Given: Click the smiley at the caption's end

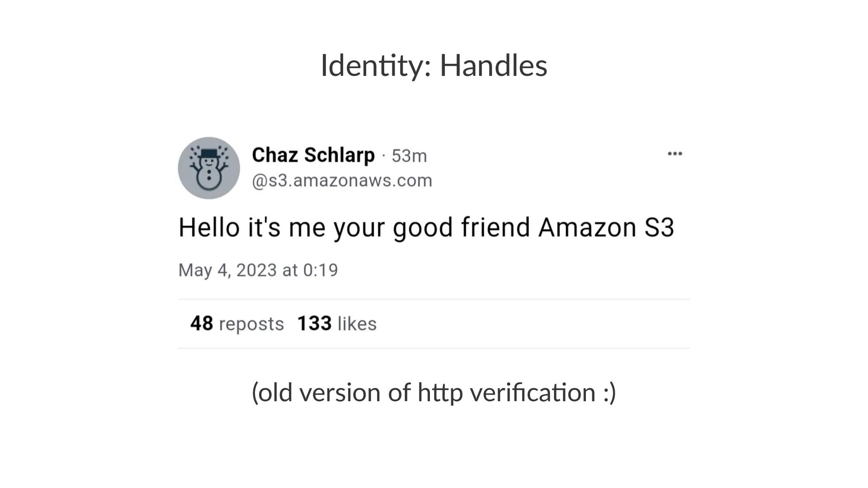Looking at the screenshot, I should (609, 392).
